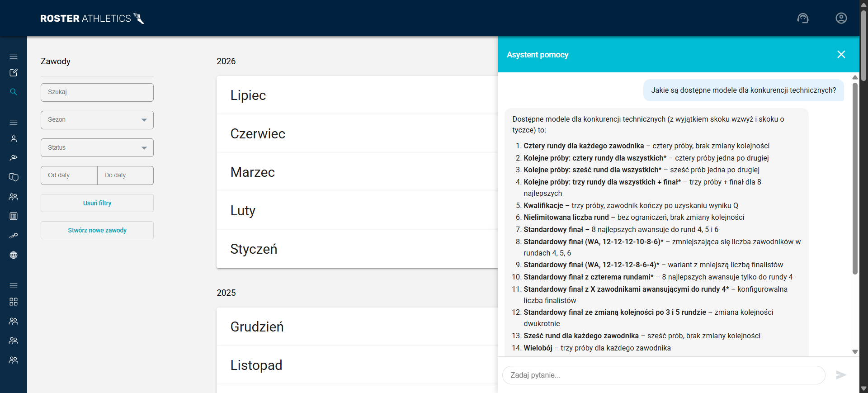Open the Grudzień month row
The image size is (868, 393).
pos(357,327)
